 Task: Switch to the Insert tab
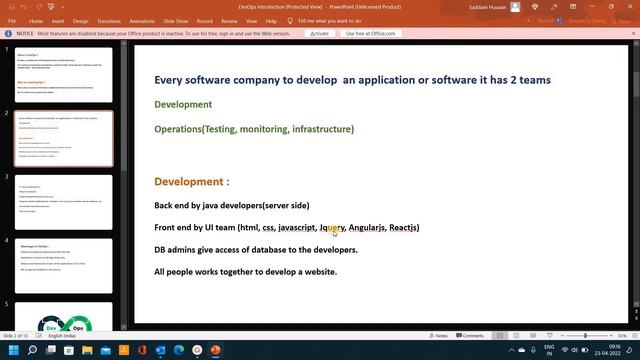point(58,21)
